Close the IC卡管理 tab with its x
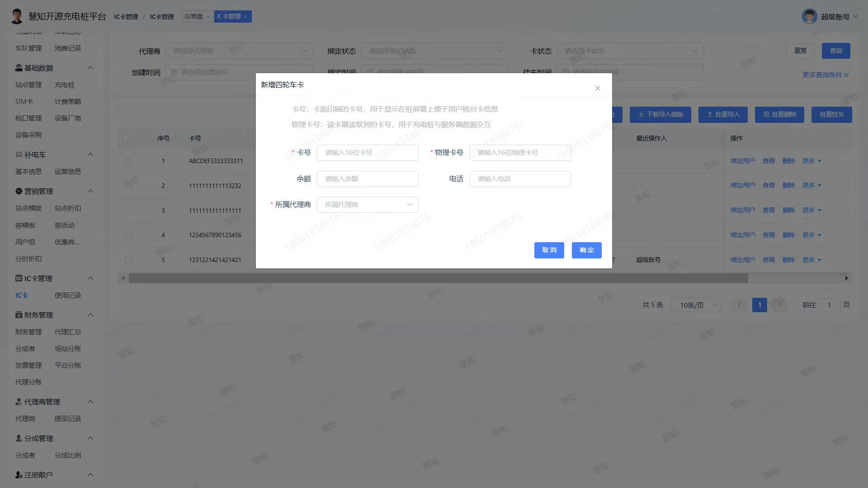The height and width of the screenshot is (488, 868). [245, 17]
